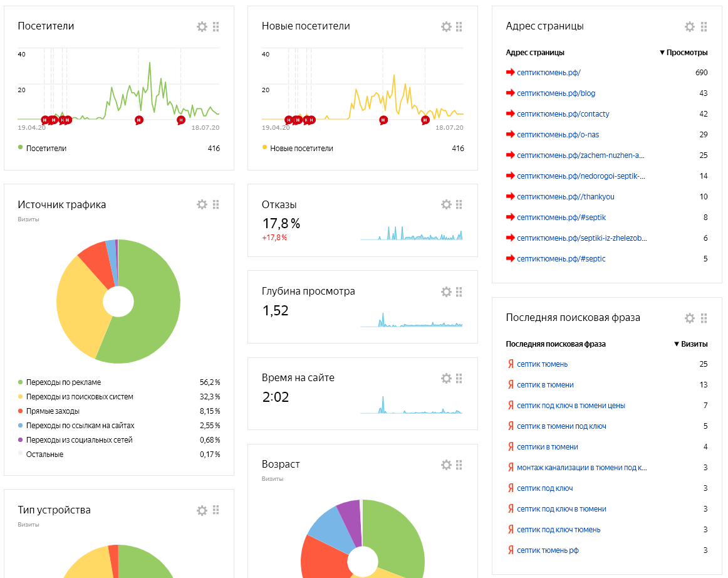Grab drag handle of Новые посетители widget

(x=459, y=26)
